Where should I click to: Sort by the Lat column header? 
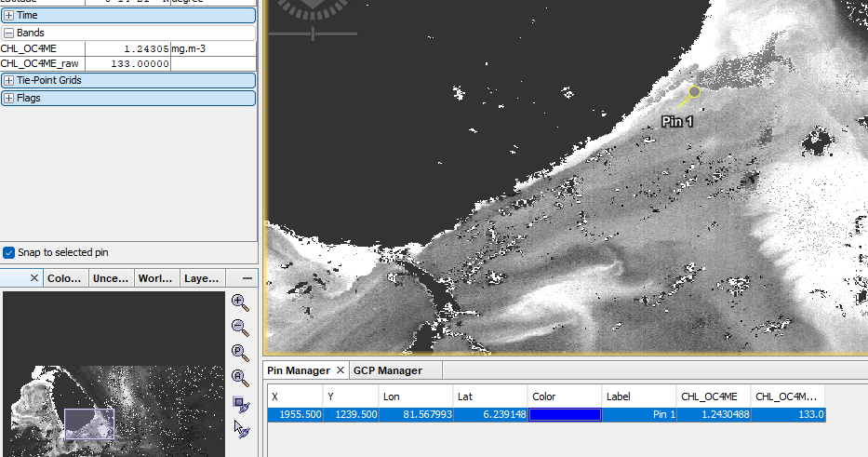coord(490,397)
